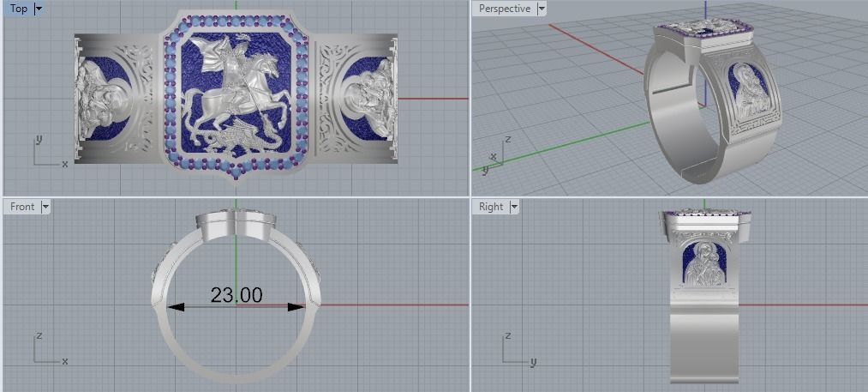Activate the Front viewport title label

coord(22,207)
